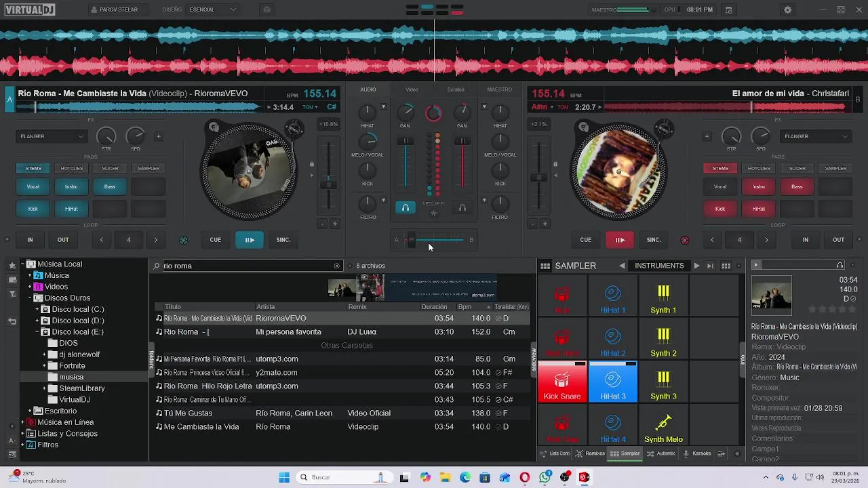Click sampler next-bank skip icon
Image resolution: width=868 pixels, height=488 pixels.
point(710,266)
